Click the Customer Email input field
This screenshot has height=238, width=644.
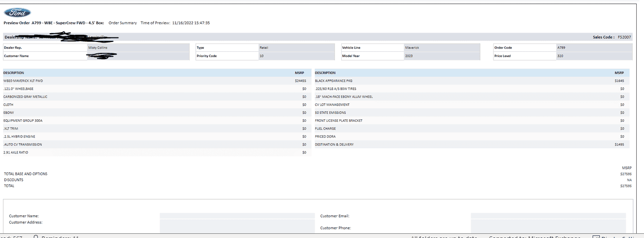[548, 216]
